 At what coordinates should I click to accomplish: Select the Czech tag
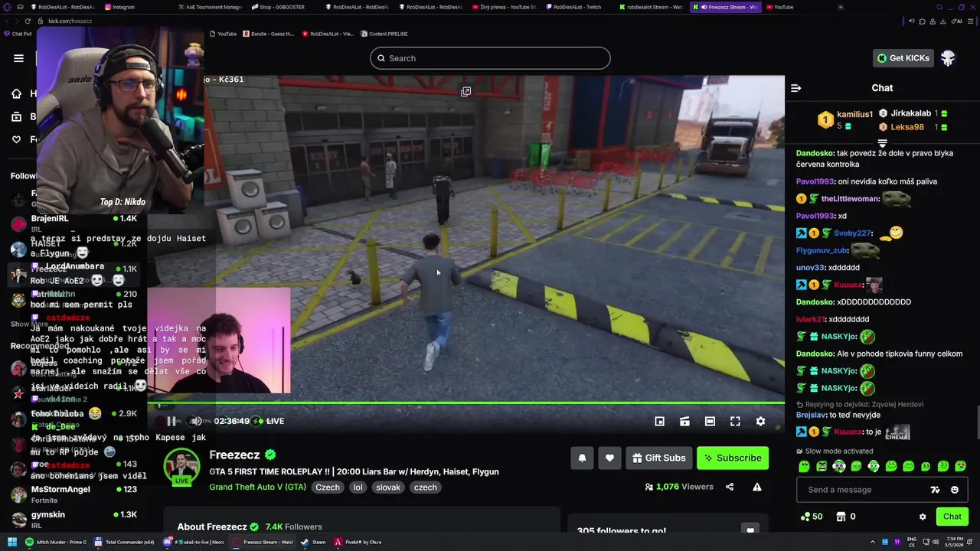pyautogui.click(x=328, y=487)
